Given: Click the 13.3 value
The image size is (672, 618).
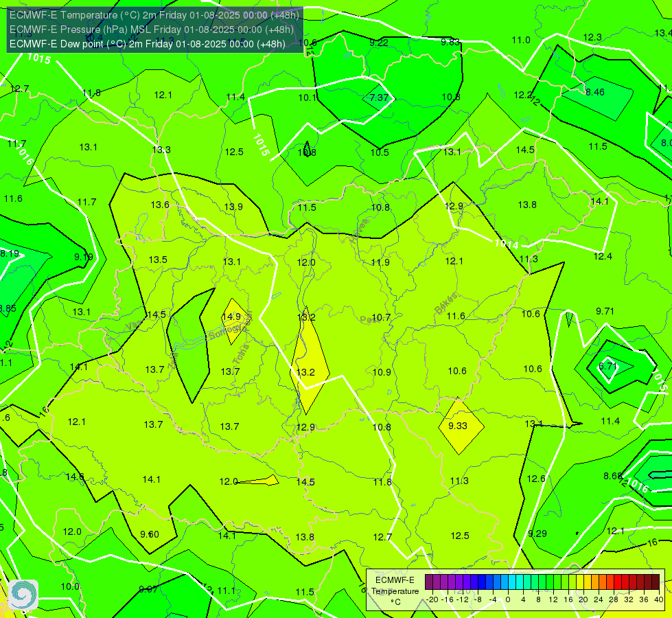Looking at the screenshot, I should point(161,150).
